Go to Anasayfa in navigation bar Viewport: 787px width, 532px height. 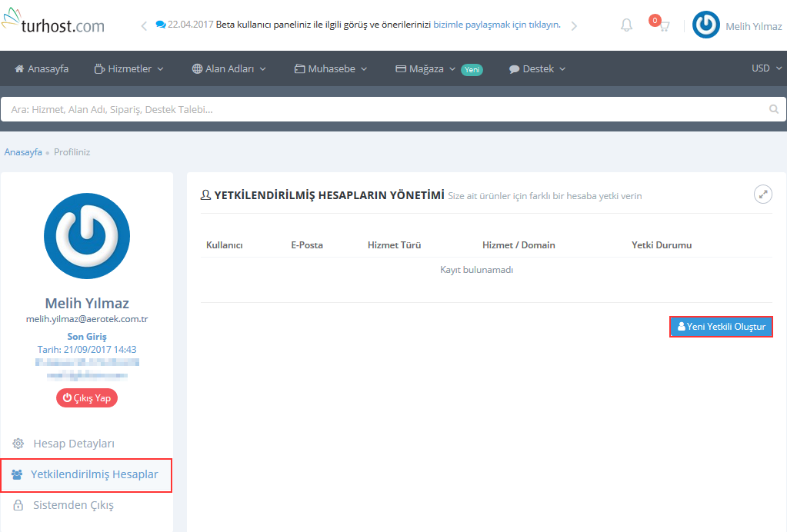[42, 68]
